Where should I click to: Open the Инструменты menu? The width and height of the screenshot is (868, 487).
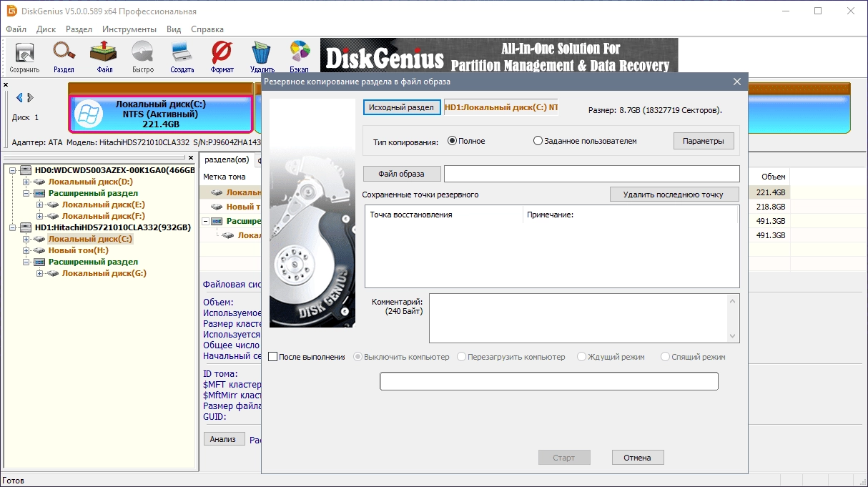pyautogui.click(x=129, y=29)
